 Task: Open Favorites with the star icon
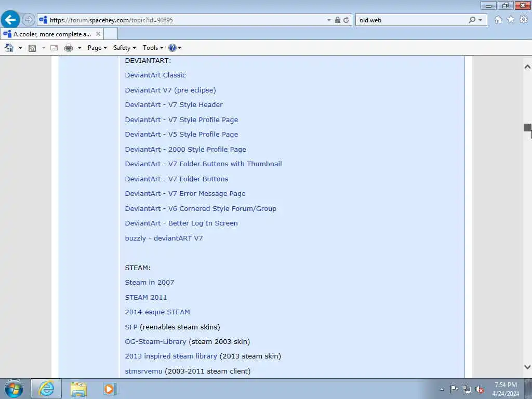coord(511,20)
